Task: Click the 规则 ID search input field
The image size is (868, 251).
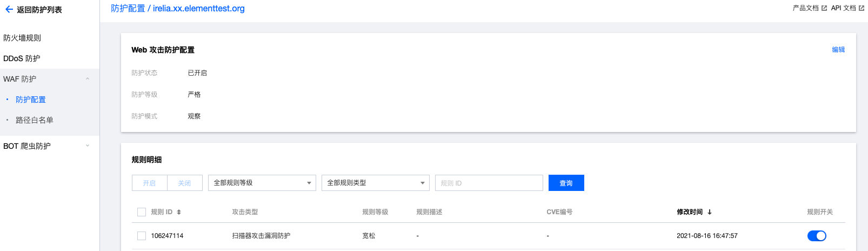Action: (x=489, y=183)
